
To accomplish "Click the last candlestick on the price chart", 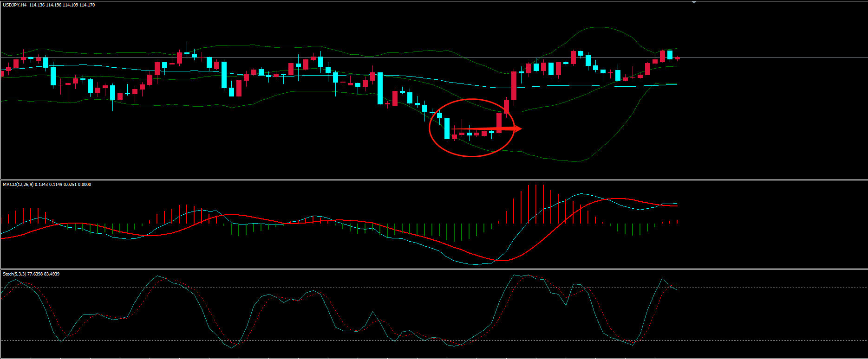I will click(x=677, y=58).
